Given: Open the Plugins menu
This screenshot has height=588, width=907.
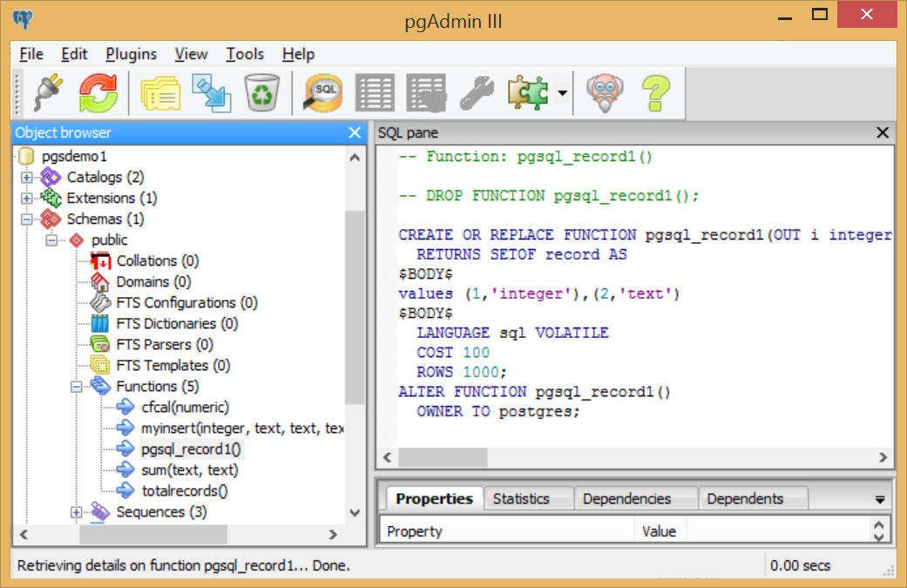Looking at the screenshot, I should pyautogui.click(x=131, y=54).
